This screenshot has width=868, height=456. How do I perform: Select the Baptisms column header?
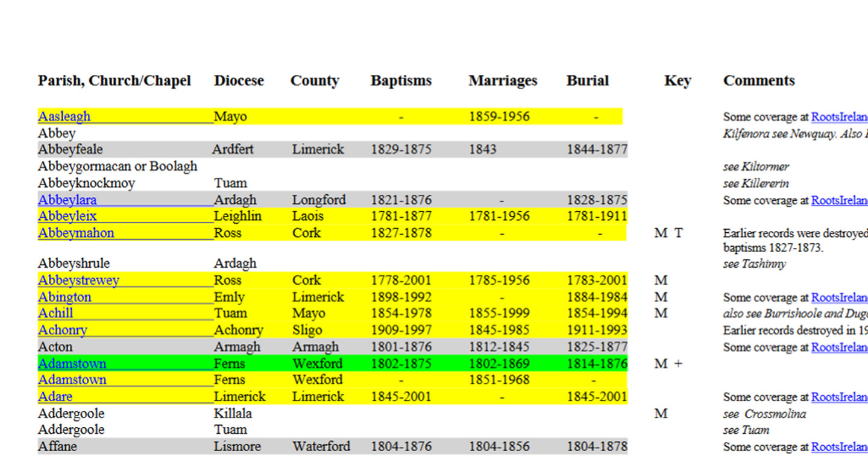(x=401, y=81)
